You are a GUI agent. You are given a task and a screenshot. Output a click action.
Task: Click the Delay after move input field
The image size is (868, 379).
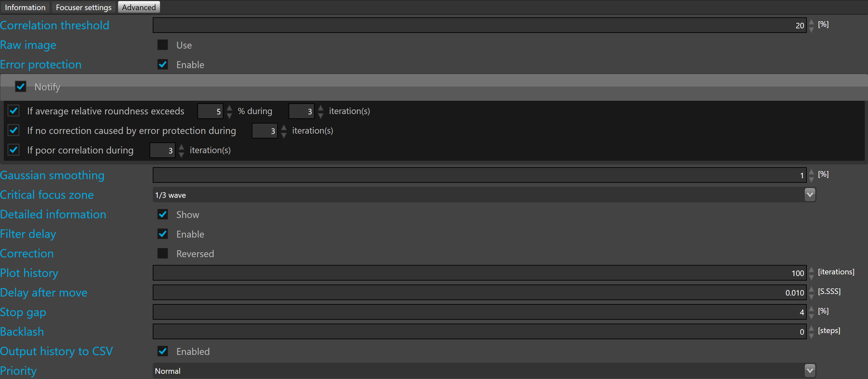click(472, 292)
